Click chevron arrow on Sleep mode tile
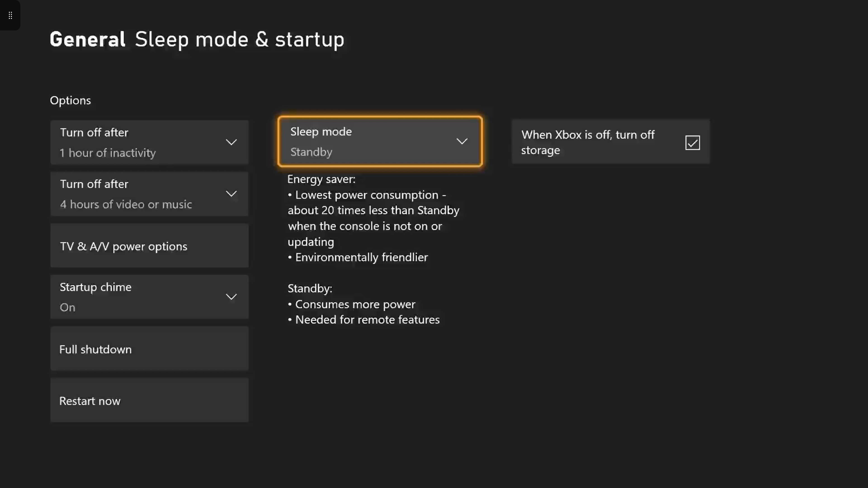Screen dimensions: 868x488 (x=462, y=141)
